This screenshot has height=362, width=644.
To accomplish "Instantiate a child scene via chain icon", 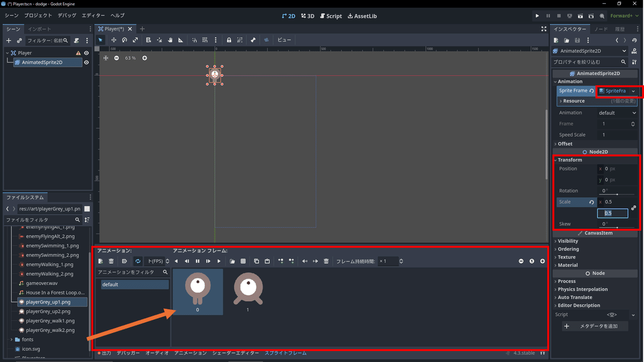I will click(19, 40).
